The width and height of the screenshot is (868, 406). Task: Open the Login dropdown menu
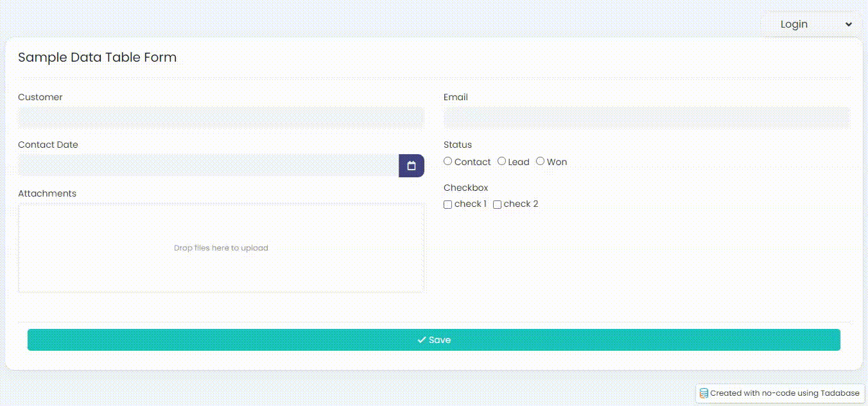pyautogui.click(x=811, y=24)
